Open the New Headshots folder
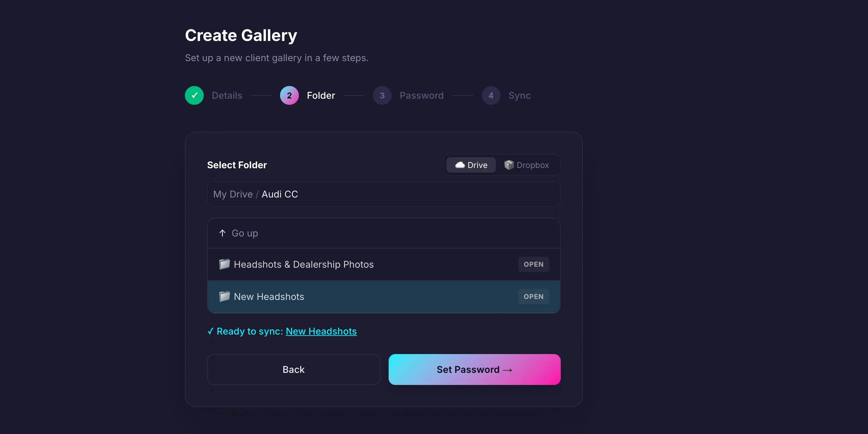The image size is (868, 434). click(x=534, y=297)
